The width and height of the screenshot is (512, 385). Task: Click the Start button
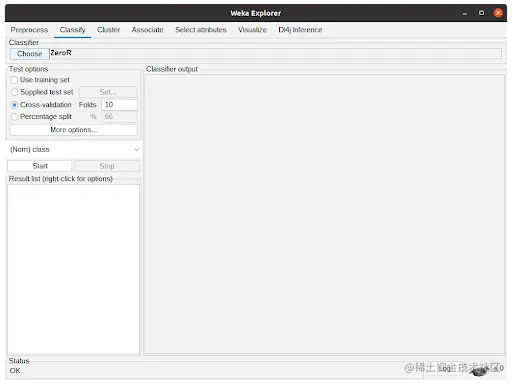tap(40, 166)
